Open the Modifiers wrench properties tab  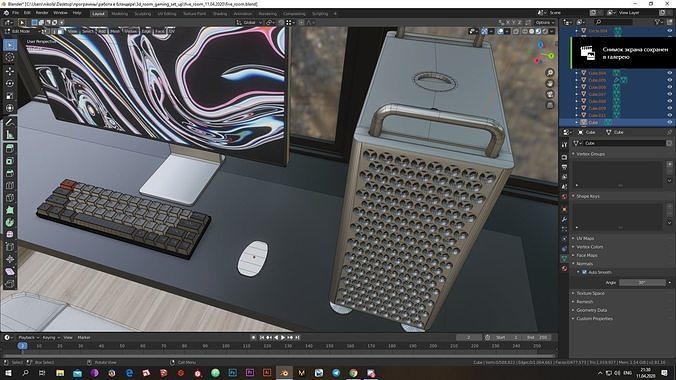click(x=564, y=219)
